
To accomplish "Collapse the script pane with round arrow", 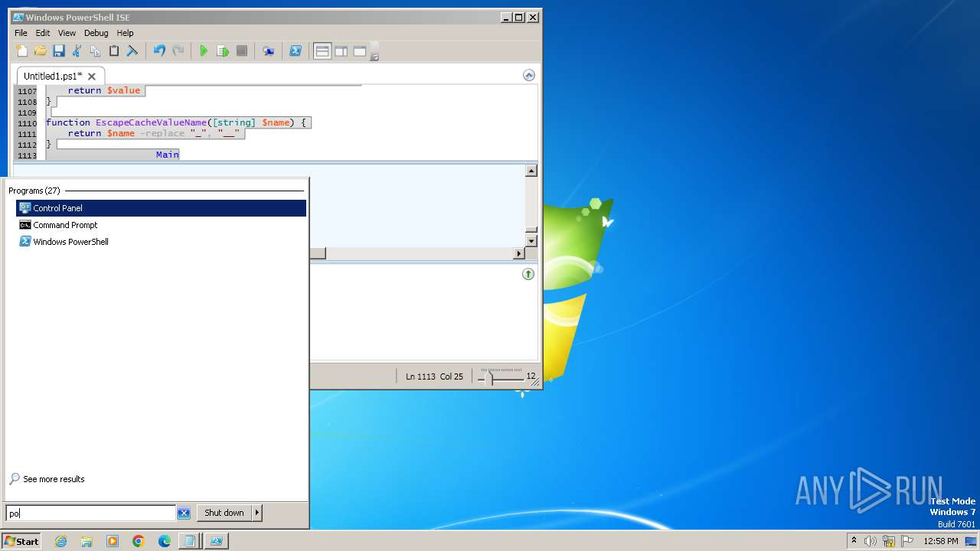I will 528,75.
